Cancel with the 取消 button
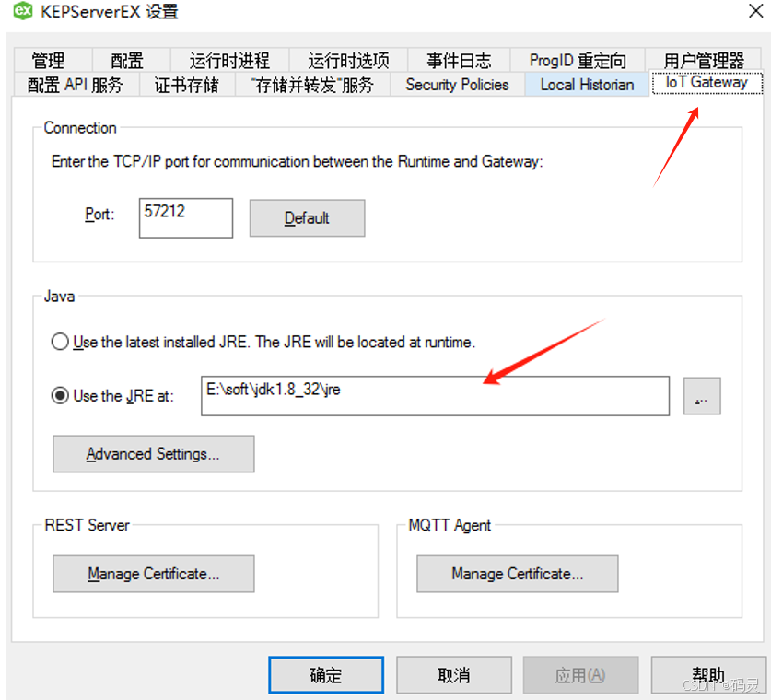The image size is (771, 700). [454, 675]
